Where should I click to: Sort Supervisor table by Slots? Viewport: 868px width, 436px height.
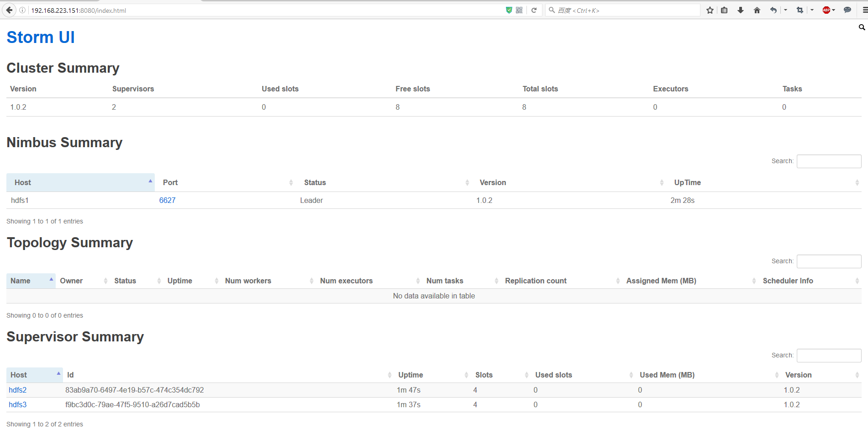pyautogui.click(x=501, y=375)
